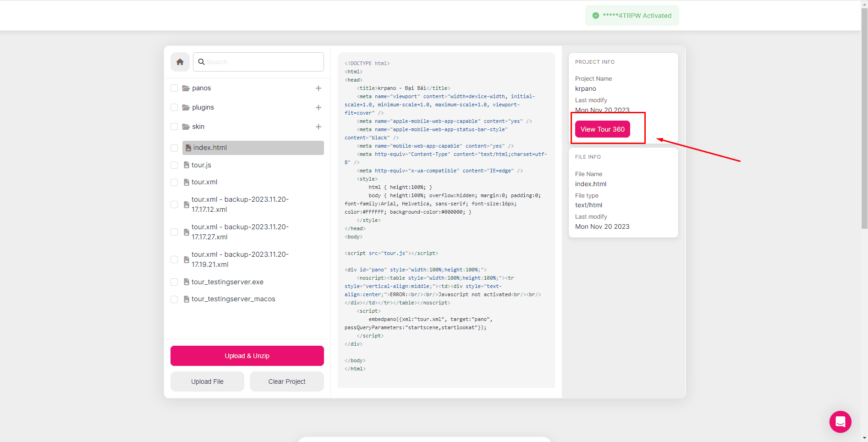Tick the checkbox for tour_testingserver.exe

tap(174, 282)
